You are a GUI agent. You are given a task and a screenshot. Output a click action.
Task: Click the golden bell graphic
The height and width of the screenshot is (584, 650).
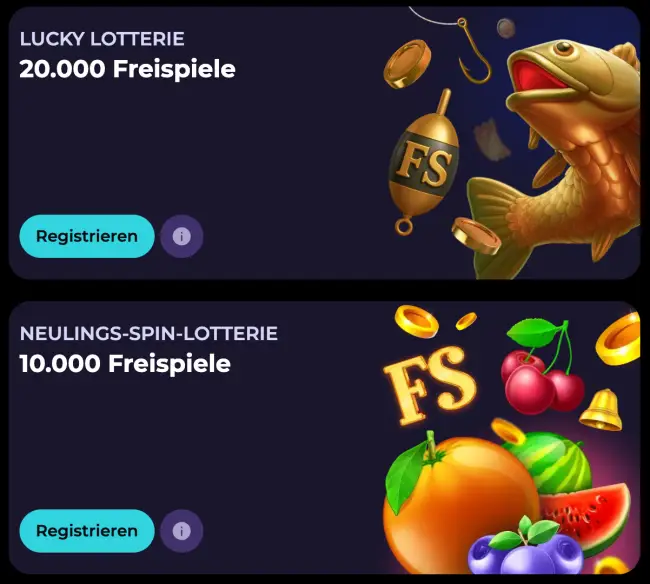point(600,408)
